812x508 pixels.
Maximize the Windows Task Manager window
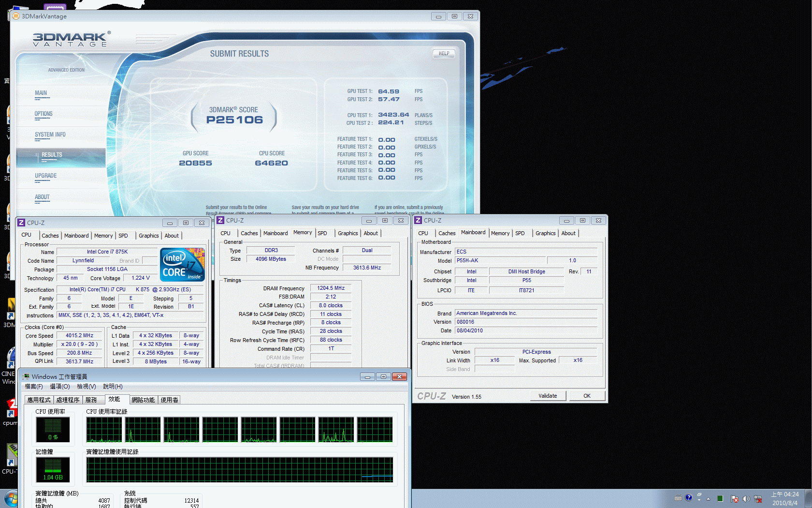(x=383, y=376)
